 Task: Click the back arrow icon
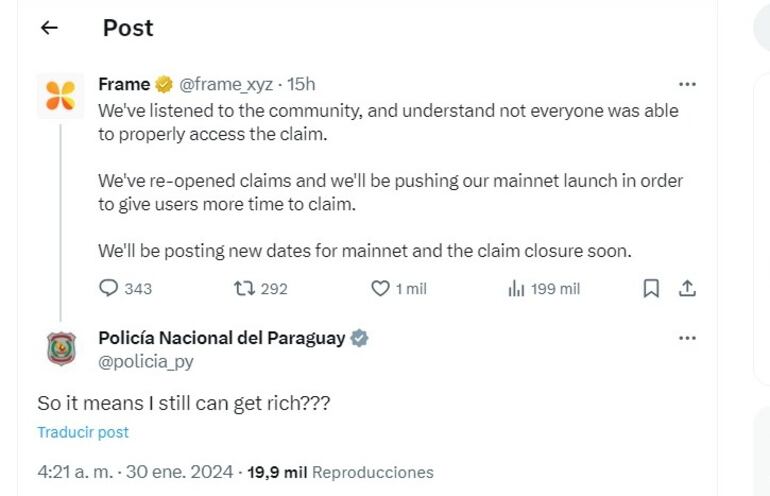pyautogui.click(x=49, y=28)
